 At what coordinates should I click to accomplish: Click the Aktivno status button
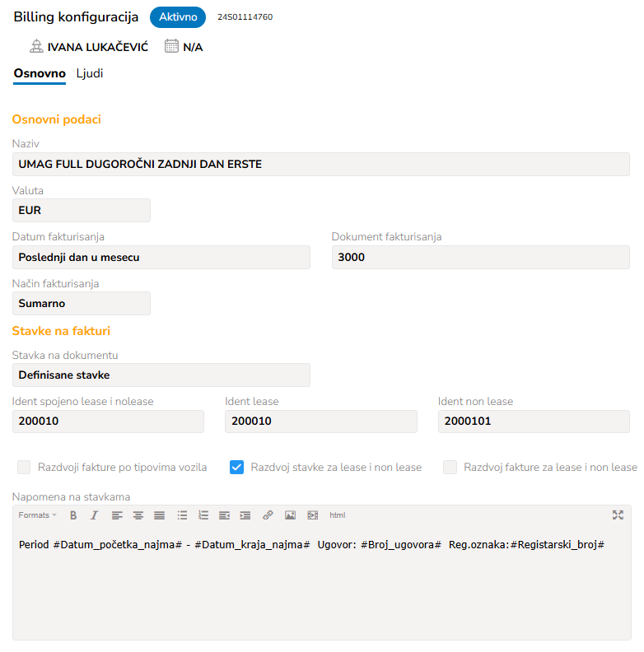(x=178, y=17)
